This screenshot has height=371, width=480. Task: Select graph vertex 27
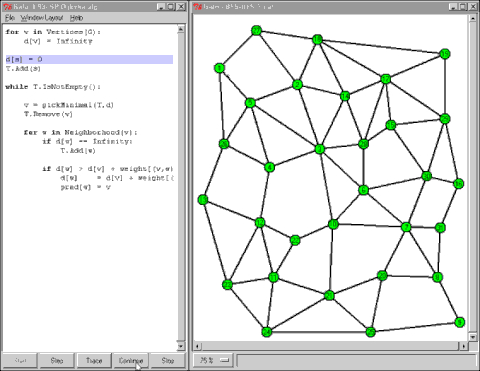[256, 31]
